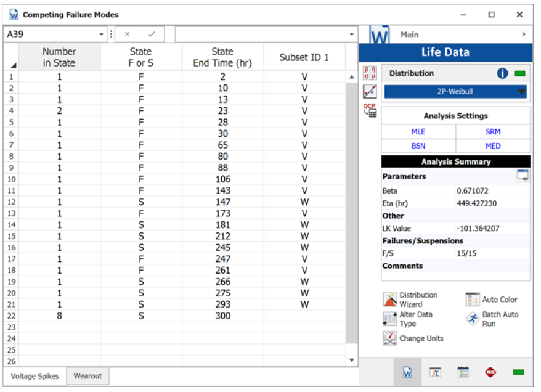
Task: Toggle the SRM analysis setting
Action: pyautogui.click(x=493, y=132)
